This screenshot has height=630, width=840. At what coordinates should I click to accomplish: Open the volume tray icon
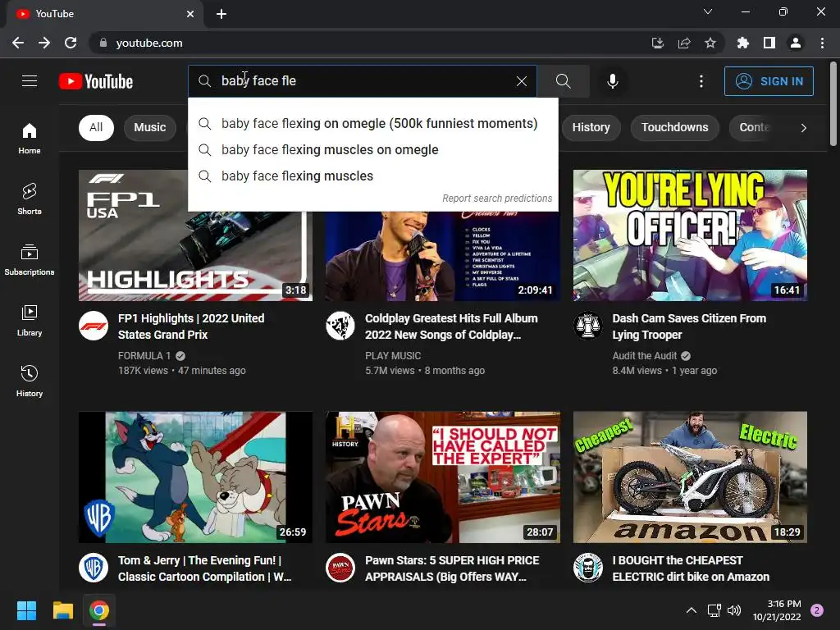pyautogui.click(x=734, y=610)
